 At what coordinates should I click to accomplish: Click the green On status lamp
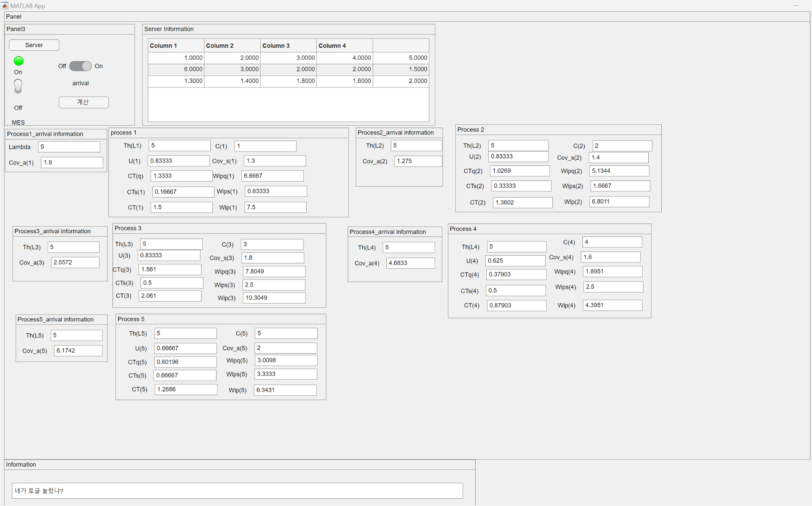[x=19, y=61]
